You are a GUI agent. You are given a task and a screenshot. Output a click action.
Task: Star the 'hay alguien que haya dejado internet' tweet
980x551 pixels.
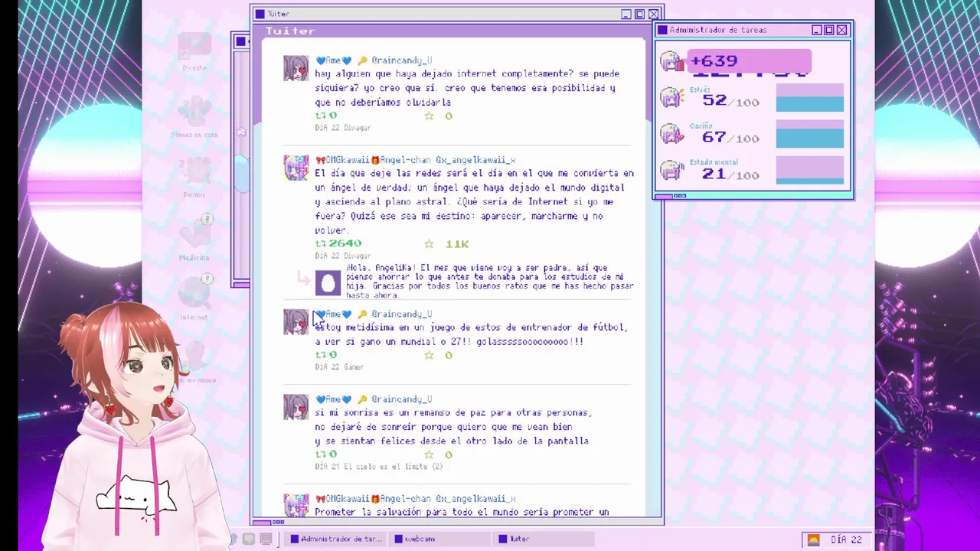(429, 116)
